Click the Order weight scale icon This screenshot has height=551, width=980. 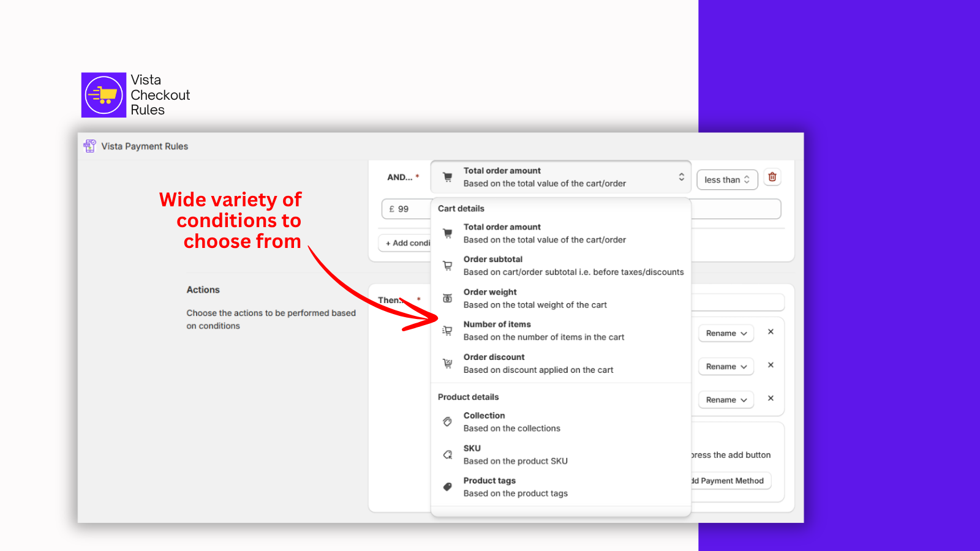tap(448, 298)
